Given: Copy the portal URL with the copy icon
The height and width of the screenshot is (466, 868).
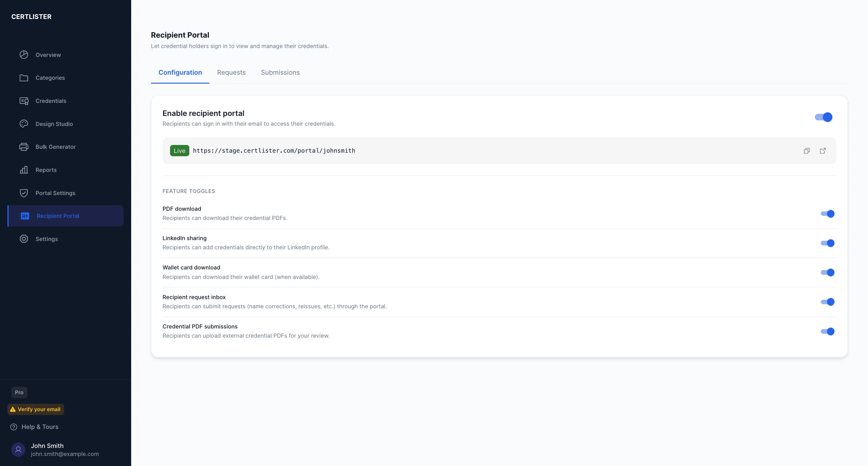Looking at the screenshot, I should (x=807, y=151).
